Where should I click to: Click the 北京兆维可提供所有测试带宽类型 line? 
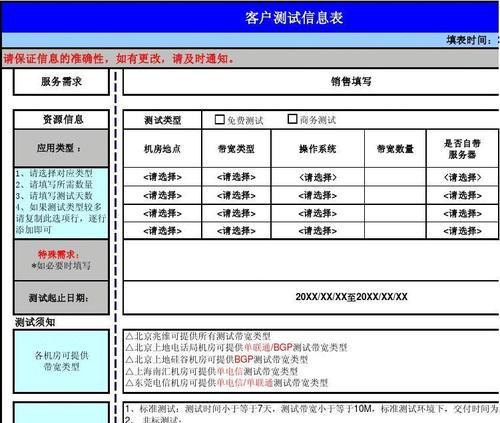click(198, 336)
